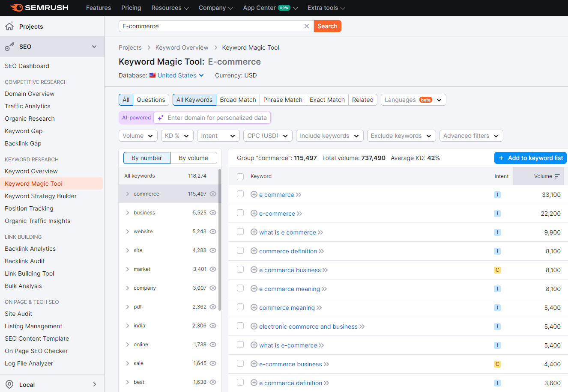Click the AI-powered sparkle icon

(161, 118)
